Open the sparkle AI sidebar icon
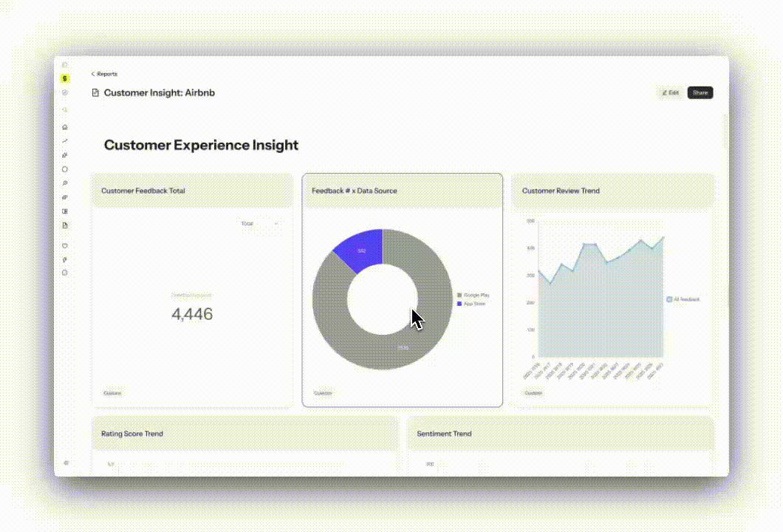The width and height of the screenshot is (783, 532). click(x=65, y=155)
